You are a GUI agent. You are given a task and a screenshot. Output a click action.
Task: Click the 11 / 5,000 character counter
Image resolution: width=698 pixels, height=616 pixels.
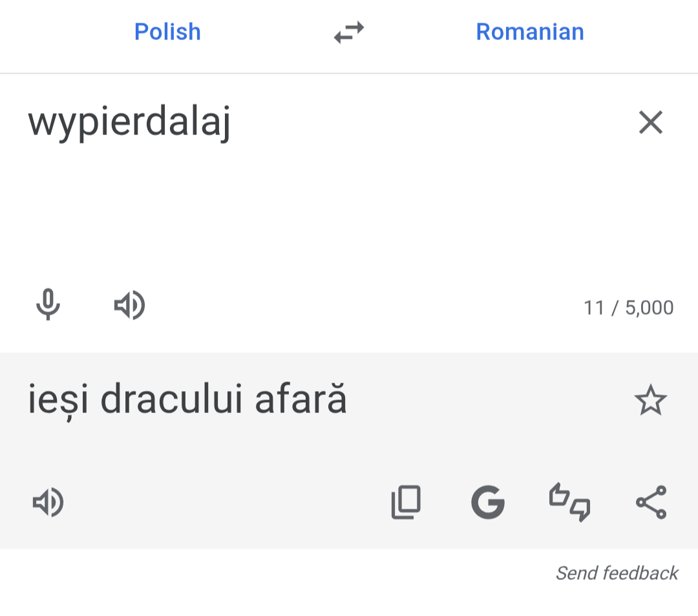[628, 308]
